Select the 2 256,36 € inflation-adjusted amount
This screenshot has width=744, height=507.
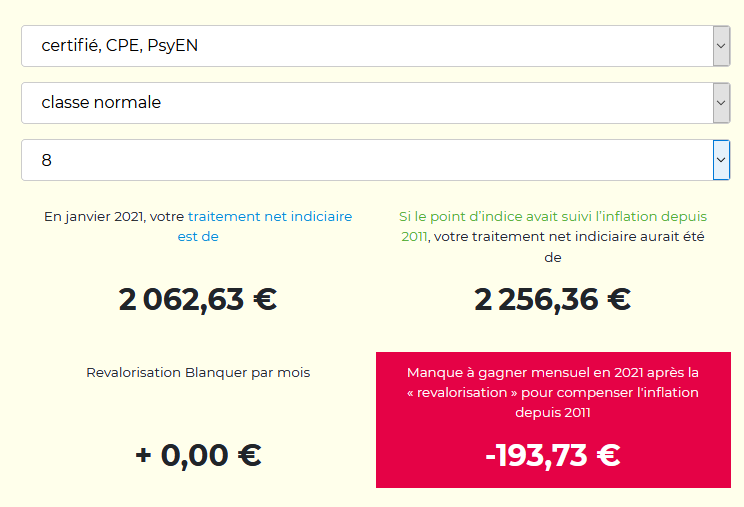553,300
